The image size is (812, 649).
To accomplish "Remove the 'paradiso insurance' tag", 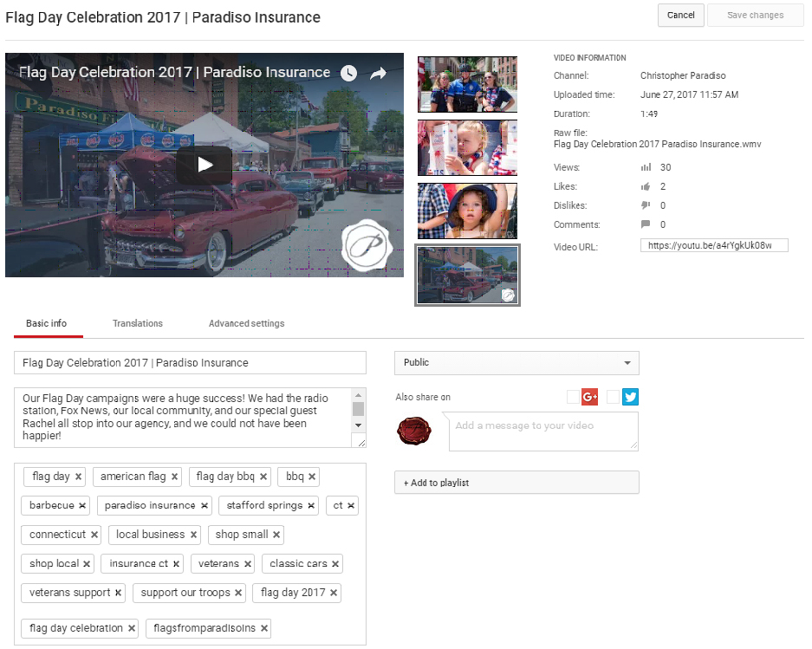I will [204, 505].
